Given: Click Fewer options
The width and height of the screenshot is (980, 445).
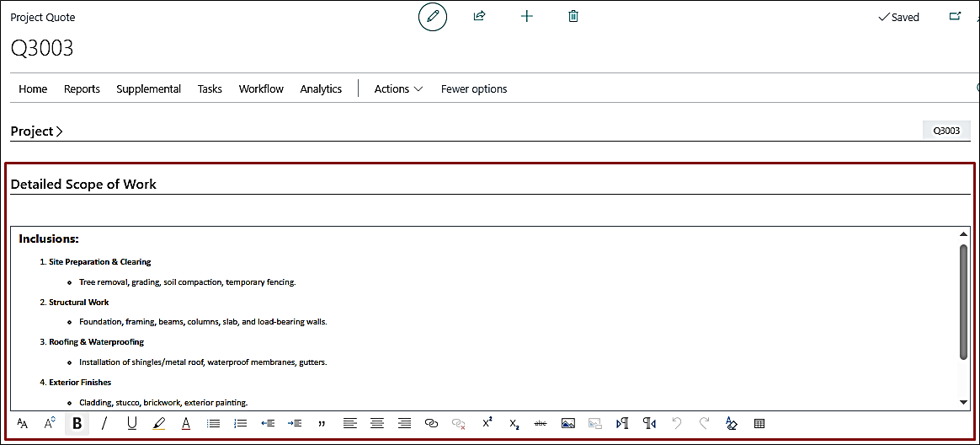Looking at the screenshot, I should click(474, 88).
